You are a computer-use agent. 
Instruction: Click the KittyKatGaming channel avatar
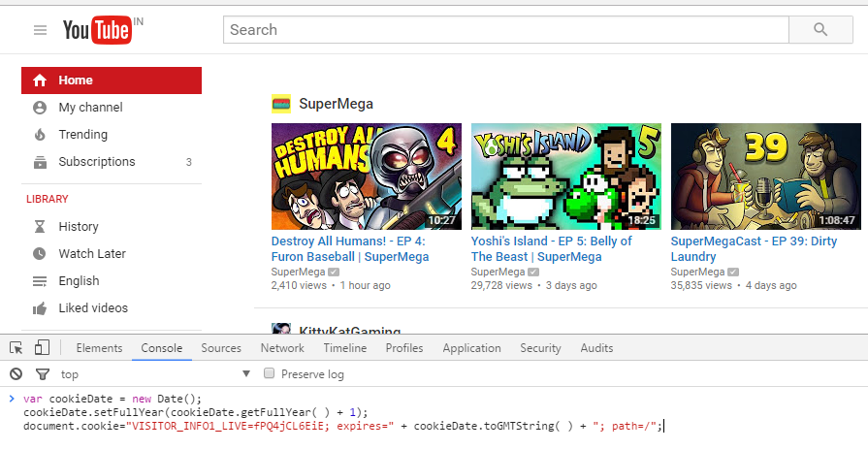click(281, 328)
